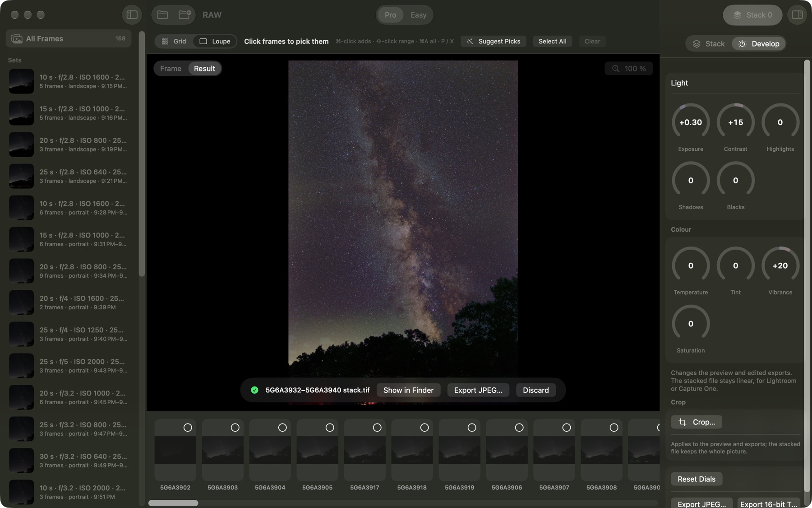Select the 25 s · f/5 · ISO 2000 set
Screen dimensions: 812x508
(69, 366)
